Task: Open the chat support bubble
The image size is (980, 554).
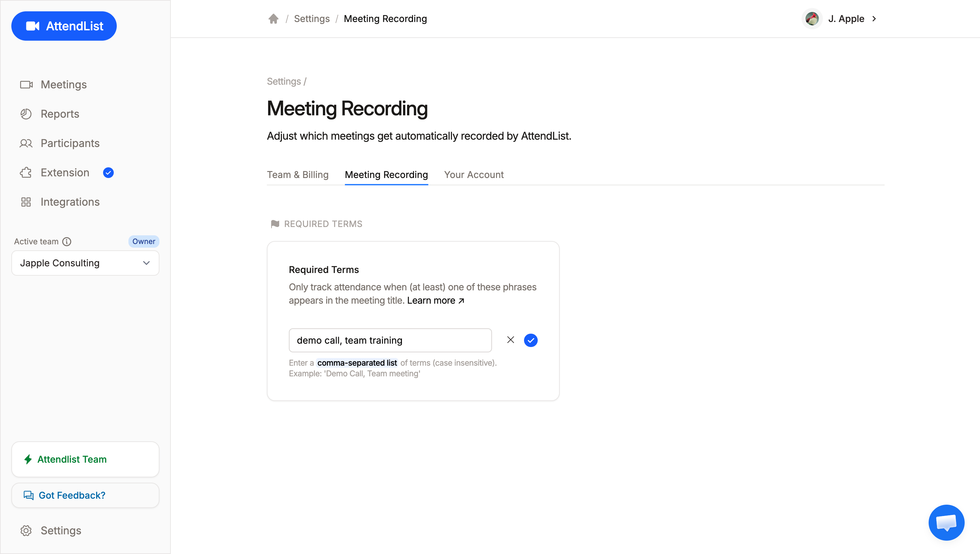Action: [x=947, y=522]
